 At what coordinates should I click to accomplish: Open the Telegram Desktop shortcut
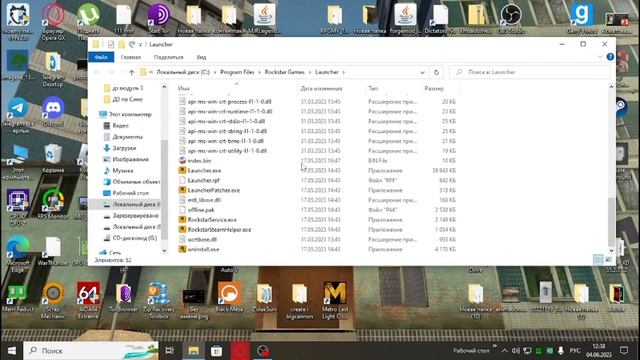click(53, 69)
